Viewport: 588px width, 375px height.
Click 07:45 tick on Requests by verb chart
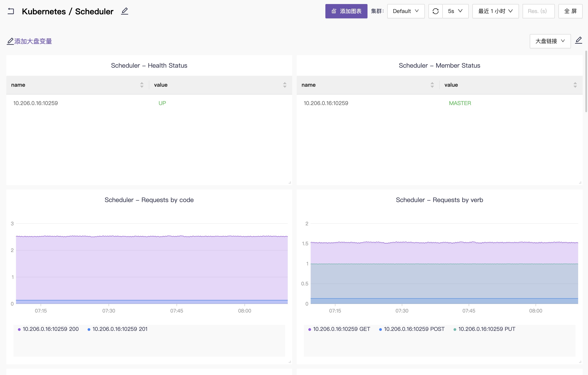pyautogui.click(x=469, y=310)
